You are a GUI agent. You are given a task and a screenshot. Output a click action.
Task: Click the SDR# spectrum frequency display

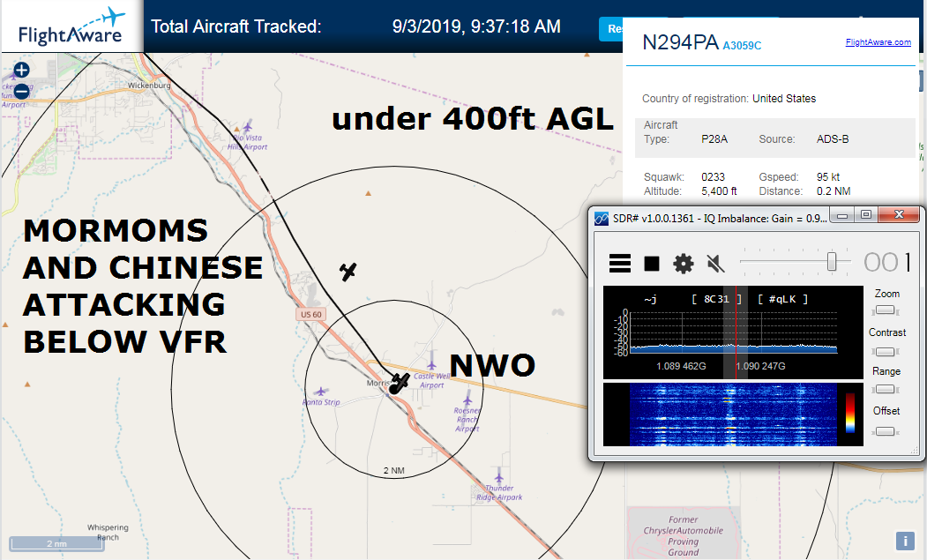pos(733,332)
